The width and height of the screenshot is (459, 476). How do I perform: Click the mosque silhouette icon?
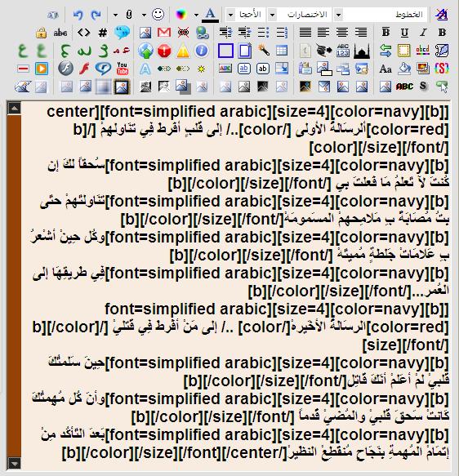361,51
